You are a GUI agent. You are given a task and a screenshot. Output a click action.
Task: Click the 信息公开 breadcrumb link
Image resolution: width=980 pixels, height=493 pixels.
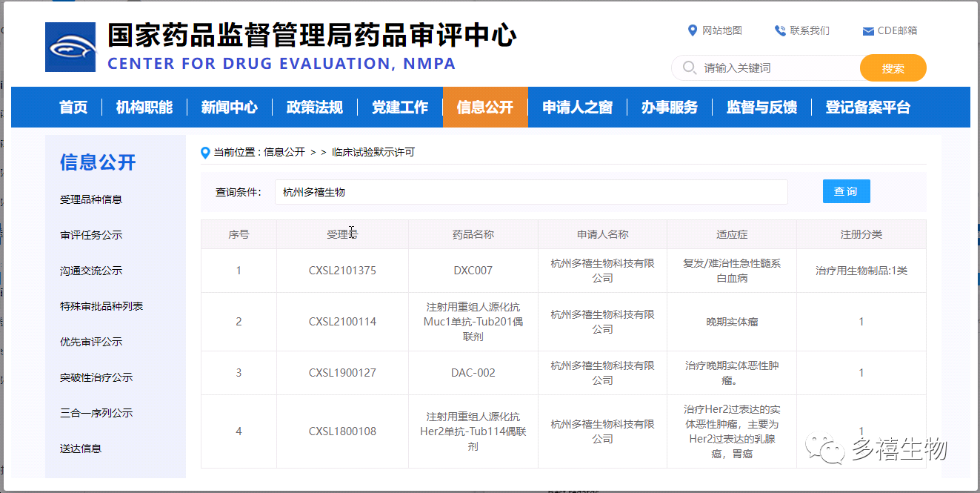(x=284, y=152)
